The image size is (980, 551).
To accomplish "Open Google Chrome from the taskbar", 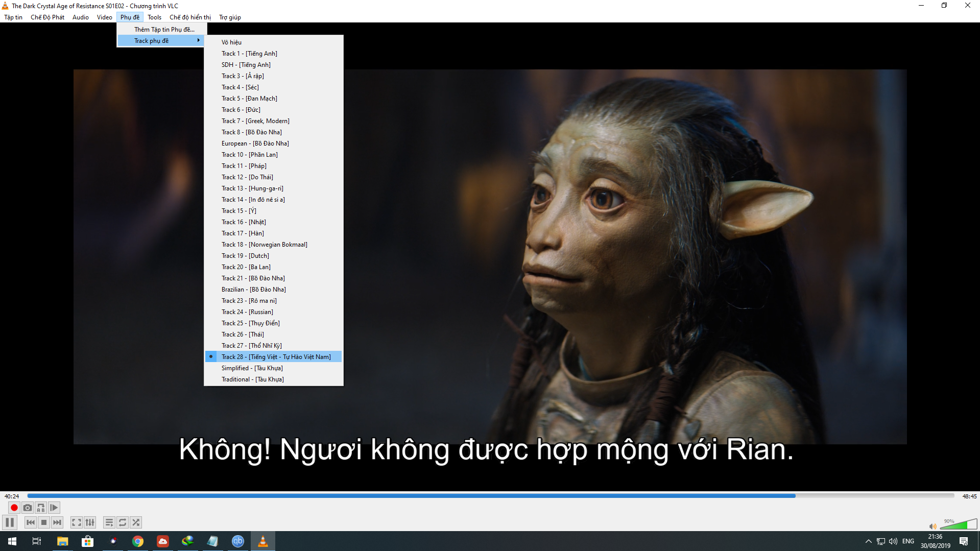I will (138, 541).
